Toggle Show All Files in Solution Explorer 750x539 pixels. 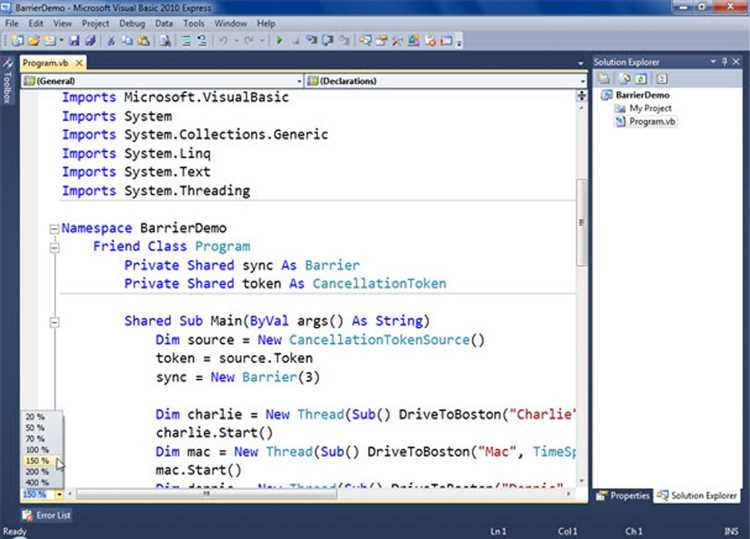624,78
